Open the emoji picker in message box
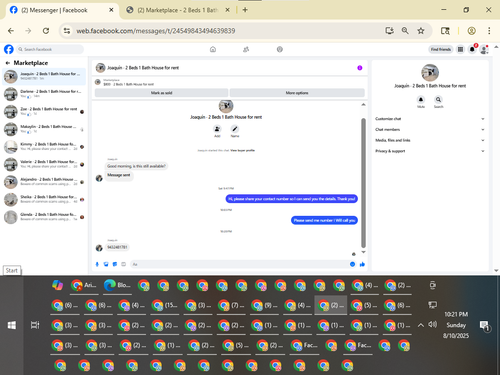 352,264
